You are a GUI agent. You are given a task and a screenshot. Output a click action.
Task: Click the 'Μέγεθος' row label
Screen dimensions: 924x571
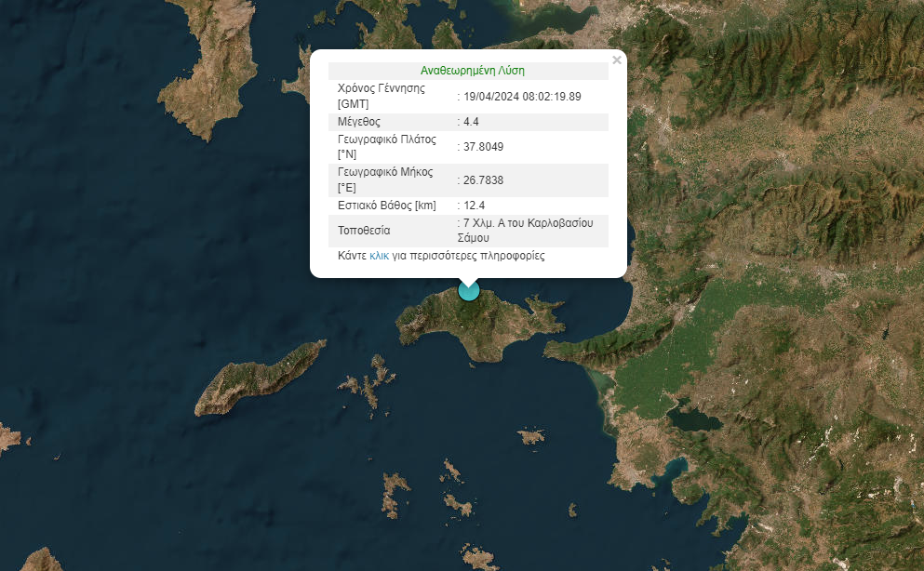point(359,122)
